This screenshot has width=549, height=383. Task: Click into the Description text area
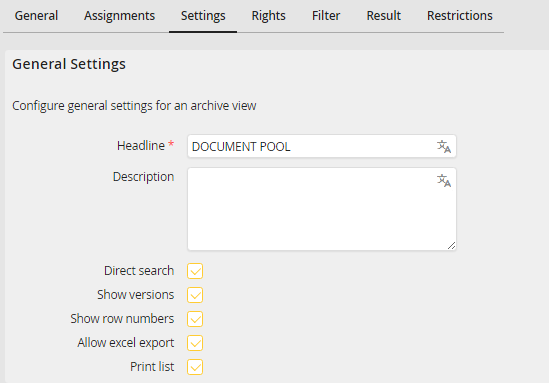tap(322, 209)
